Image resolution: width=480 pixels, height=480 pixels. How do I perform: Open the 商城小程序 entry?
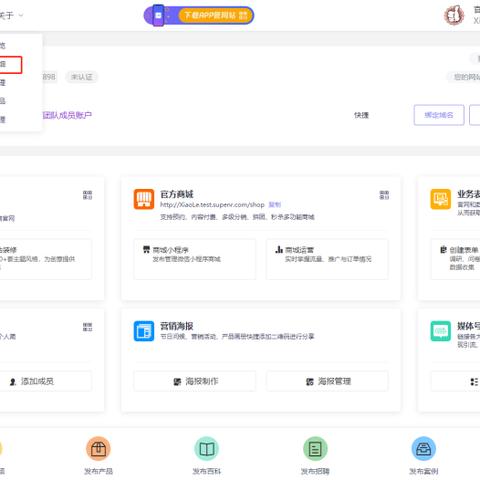pos(195,259)
